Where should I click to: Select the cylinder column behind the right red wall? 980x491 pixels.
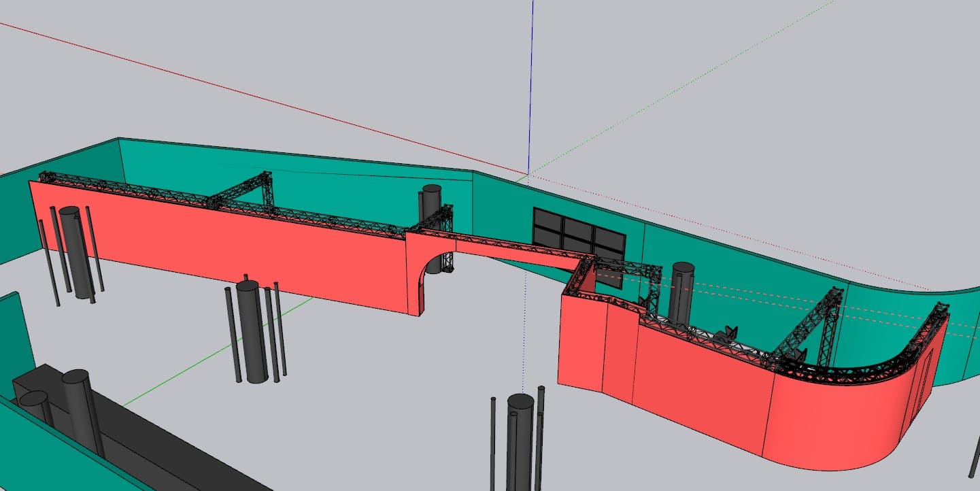click(681, 292)
